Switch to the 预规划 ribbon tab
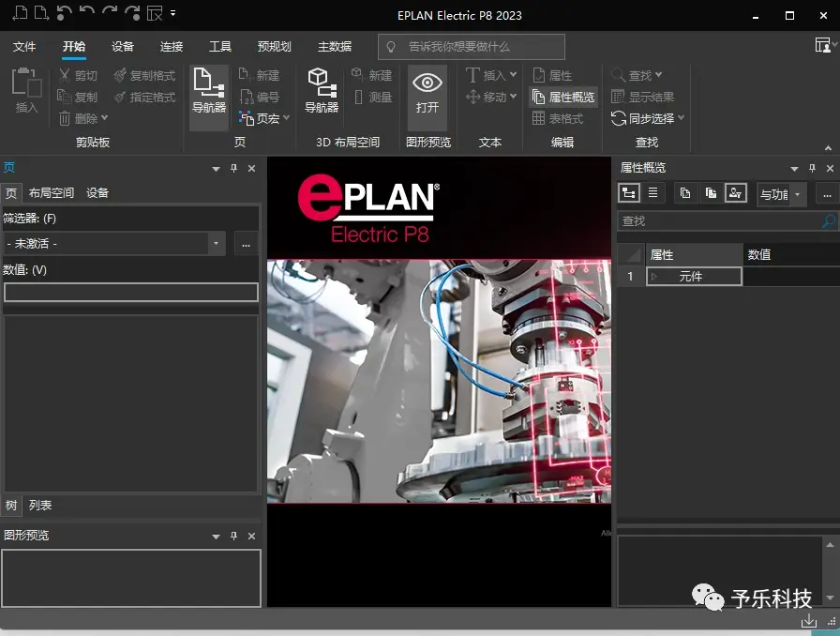This screenshot has width=840, height=636. pyautogui.click(x=275, y=47)
